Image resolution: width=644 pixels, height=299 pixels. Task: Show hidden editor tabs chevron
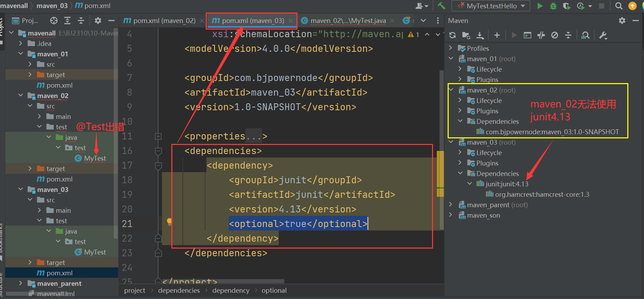click(x=423, y=21)
